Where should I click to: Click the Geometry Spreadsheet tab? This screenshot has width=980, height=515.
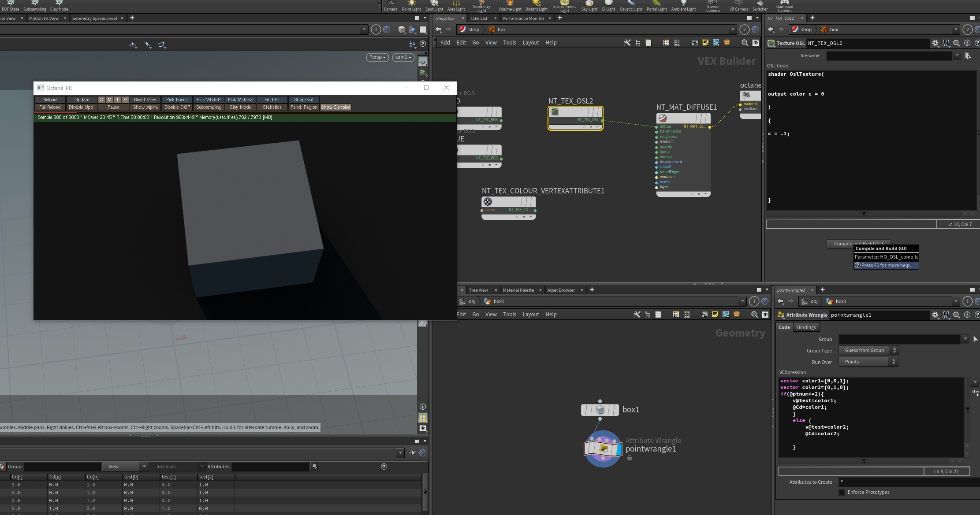[94, 19]
